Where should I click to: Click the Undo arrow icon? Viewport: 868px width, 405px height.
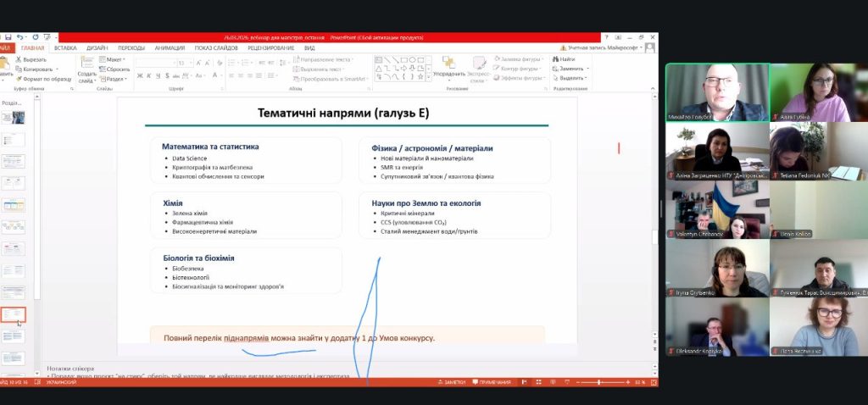pyautogui.click(x=20, y=37)
